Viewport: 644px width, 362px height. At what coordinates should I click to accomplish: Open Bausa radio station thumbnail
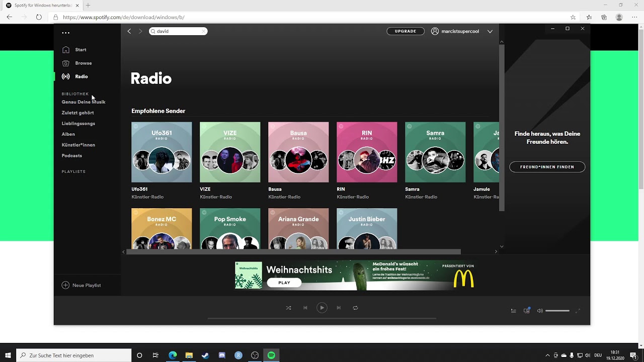[x=298, y=152]
